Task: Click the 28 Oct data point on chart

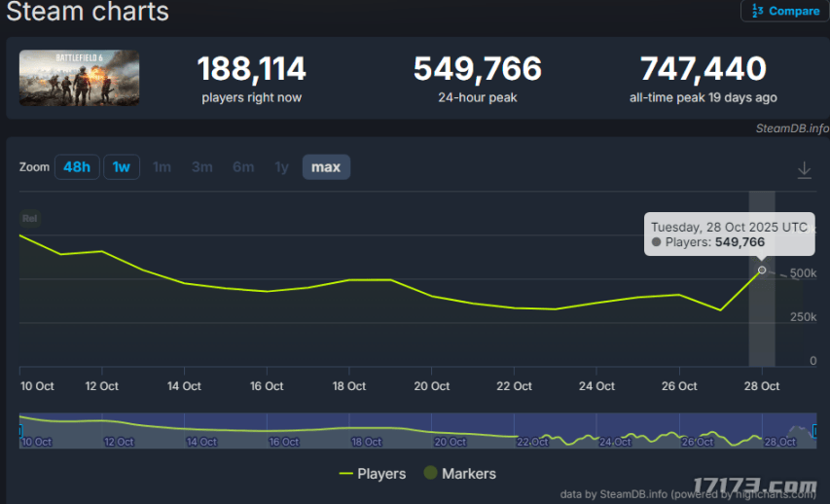Action: click(762, 270)
